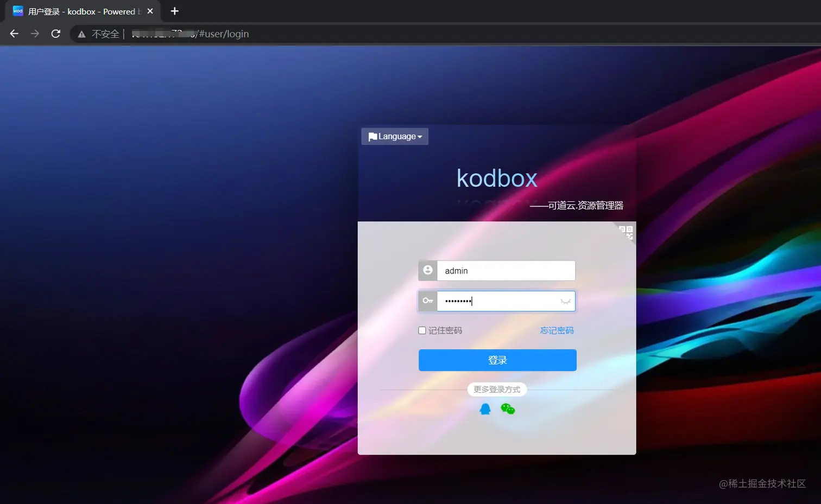Screen dimensions: 821x504
Task: Close the kodbox browser tab
Action: (150, 11)
